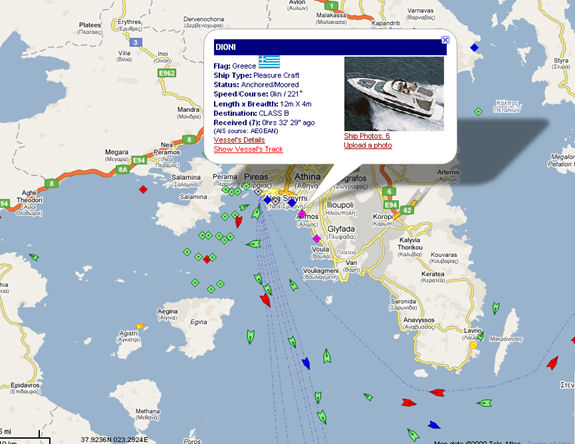
Task: Select yellow diamond marker at Lavrio
Action: click(x=473, y=345)
